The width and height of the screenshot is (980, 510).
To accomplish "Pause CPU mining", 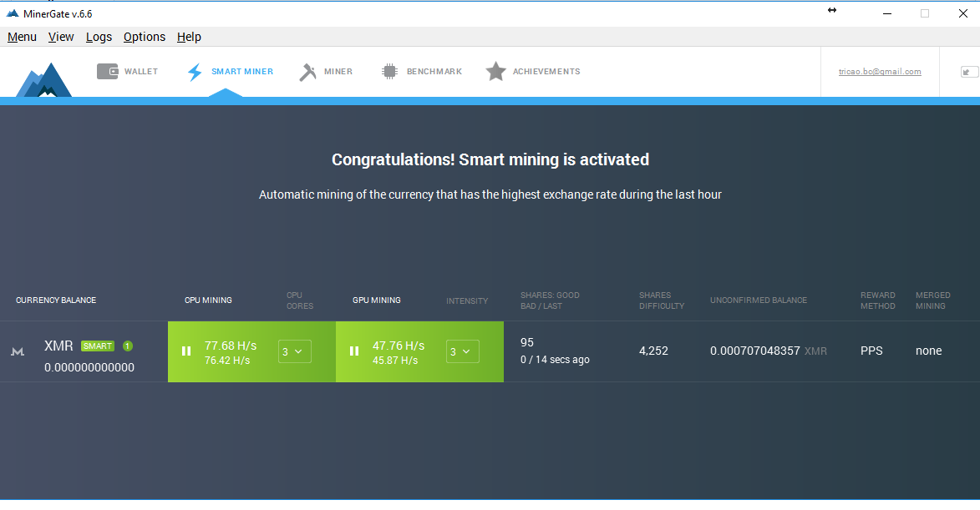I will click(x=186, y=351).
